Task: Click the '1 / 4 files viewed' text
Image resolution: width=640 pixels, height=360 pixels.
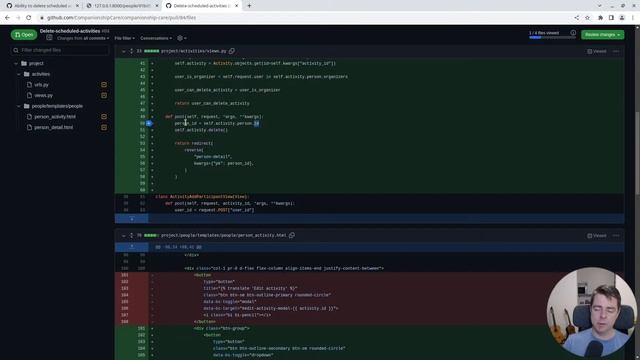Action: tap(544, 33)
